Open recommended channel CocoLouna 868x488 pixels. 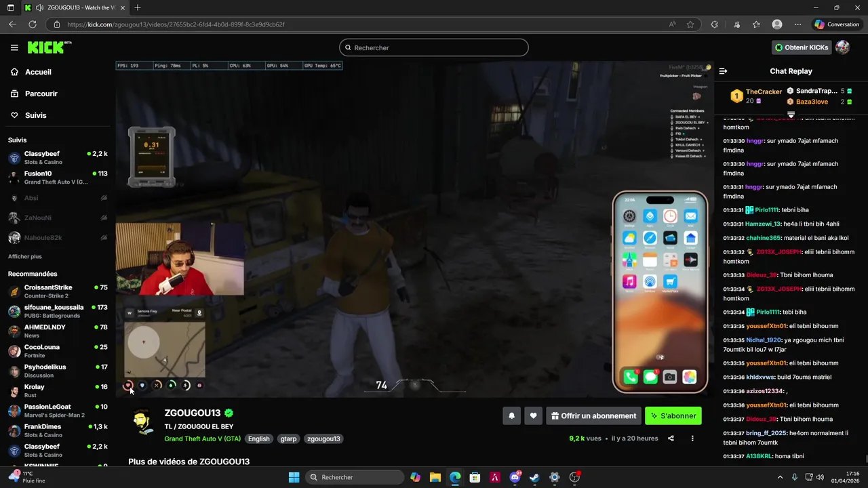pos(57,351)
